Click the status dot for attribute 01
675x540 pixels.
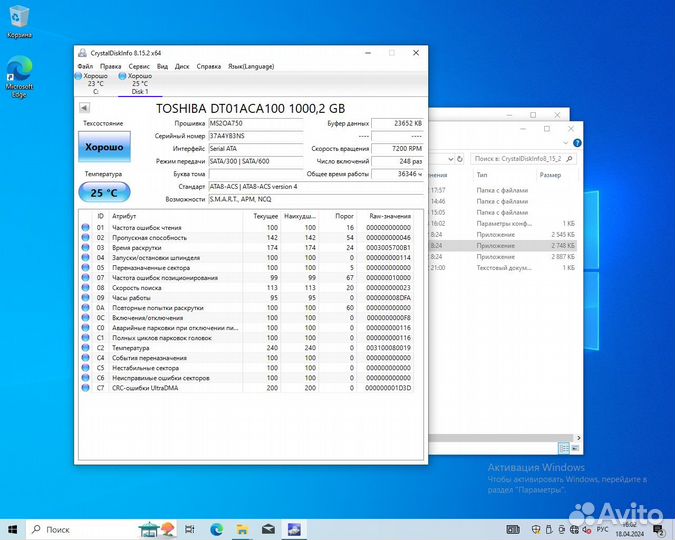click(85, 227)
